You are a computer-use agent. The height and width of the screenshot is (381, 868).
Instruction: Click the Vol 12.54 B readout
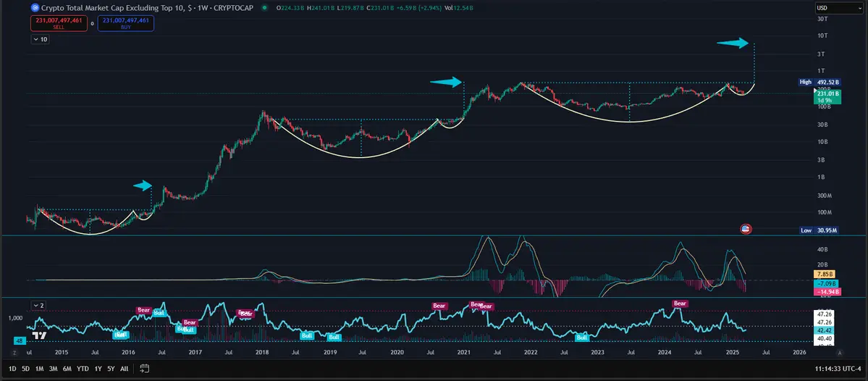(460, 8)
